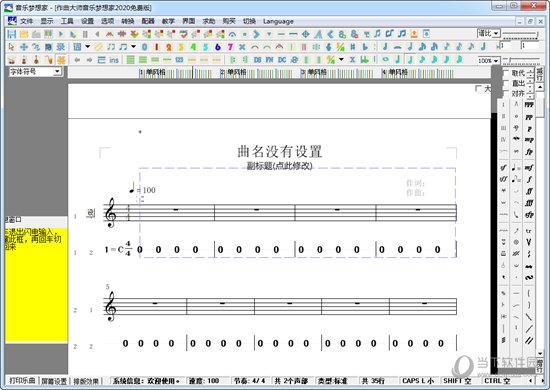Click the blue X delete note icon
The height and width of the screenshot is (390, 550).
pos(242,47)
